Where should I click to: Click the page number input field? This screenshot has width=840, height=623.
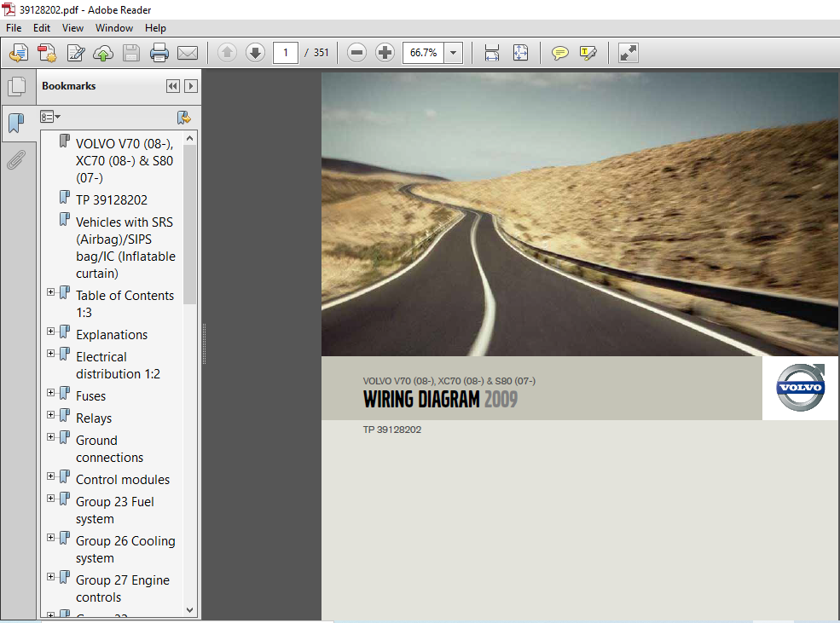click(286, 53)
